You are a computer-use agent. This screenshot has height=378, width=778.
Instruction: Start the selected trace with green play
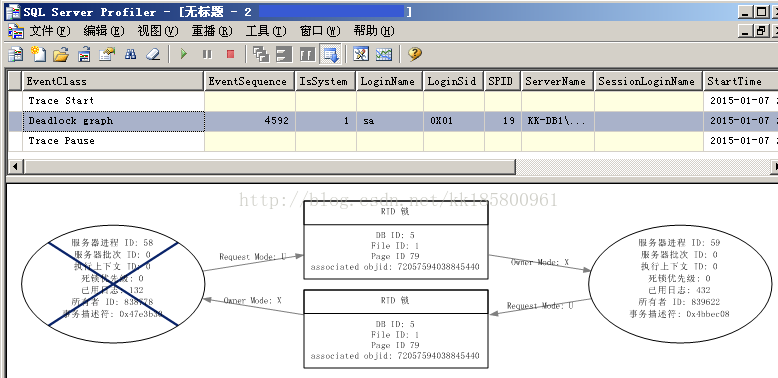pos(184,54)
